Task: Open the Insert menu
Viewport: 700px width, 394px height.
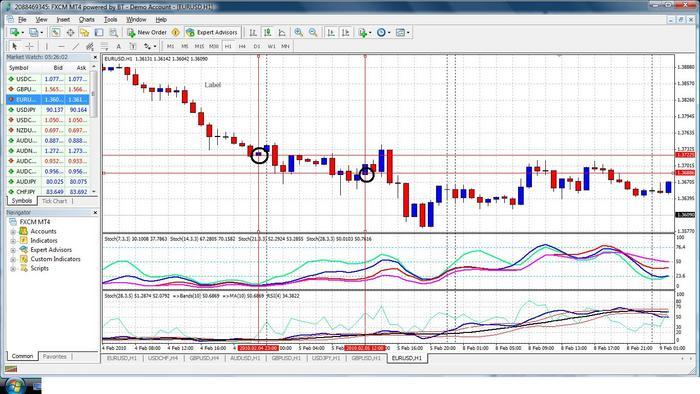Action: pos(63,20)
